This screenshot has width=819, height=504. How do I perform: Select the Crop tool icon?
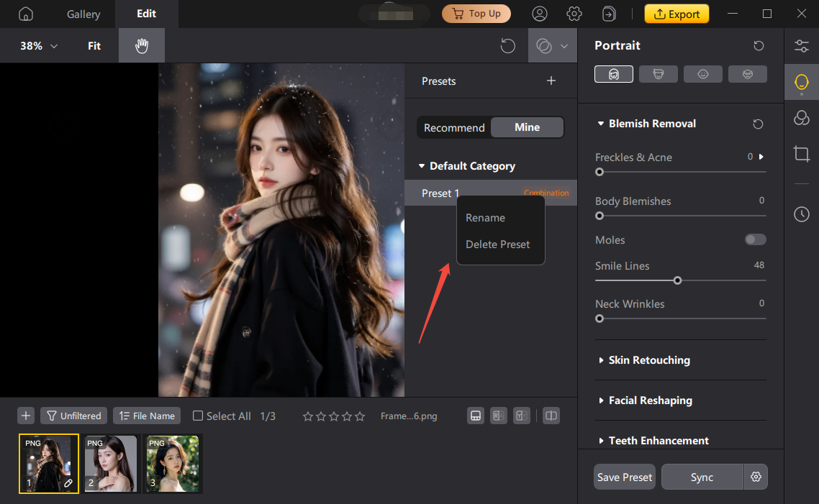pyautogui.click(x=801, y=154)
